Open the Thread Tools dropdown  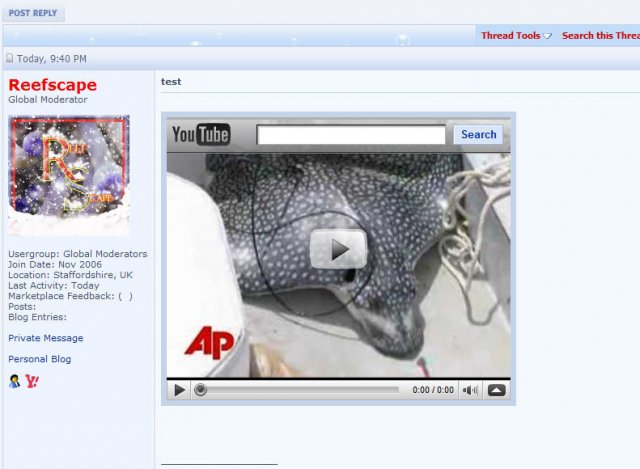coord(516,36)
